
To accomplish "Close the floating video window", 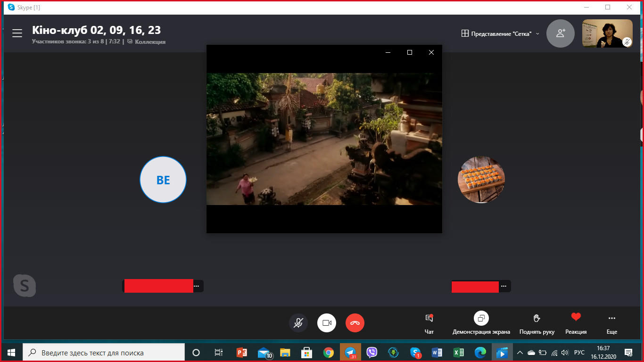I will tap(431, 52).
